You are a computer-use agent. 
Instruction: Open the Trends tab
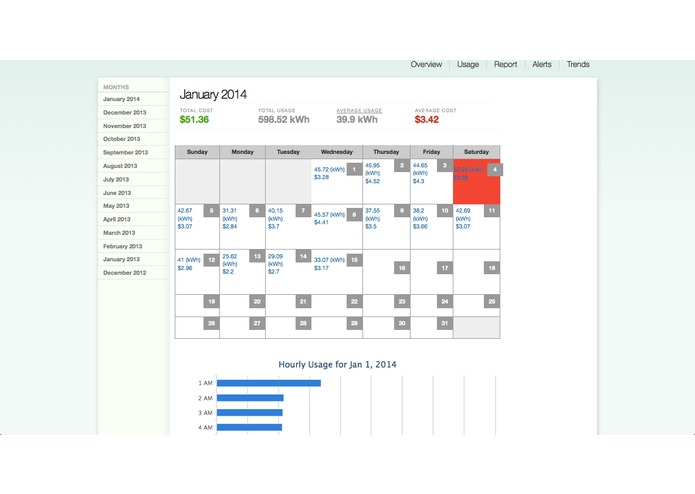pos(578,64)
